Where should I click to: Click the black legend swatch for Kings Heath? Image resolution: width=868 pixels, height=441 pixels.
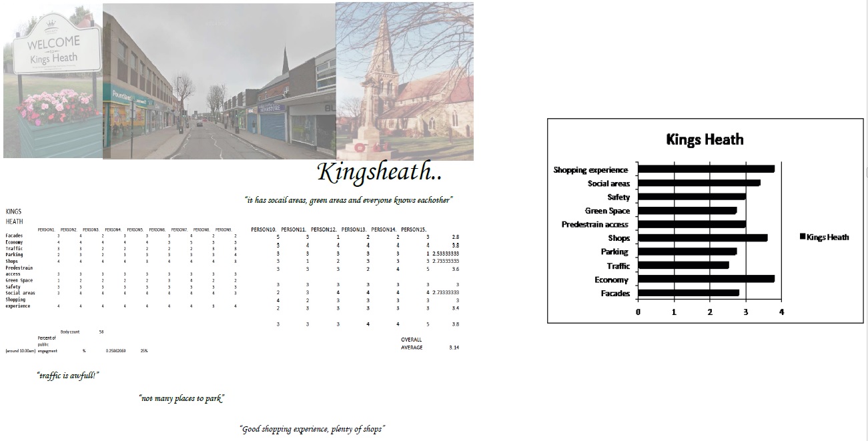[802, 237]
